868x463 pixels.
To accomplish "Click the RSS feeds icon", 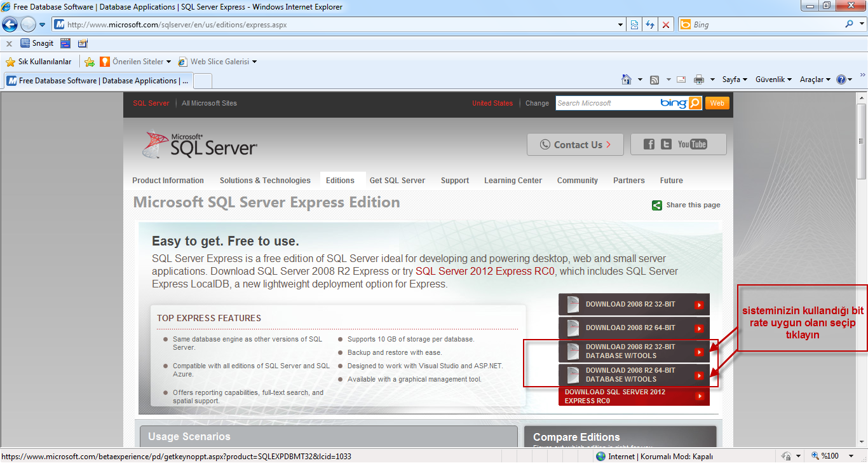I will (654, 79).
